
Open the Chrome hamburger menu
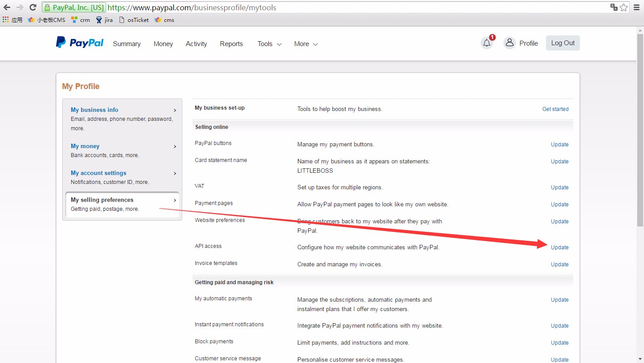click(x=636, y=7)
